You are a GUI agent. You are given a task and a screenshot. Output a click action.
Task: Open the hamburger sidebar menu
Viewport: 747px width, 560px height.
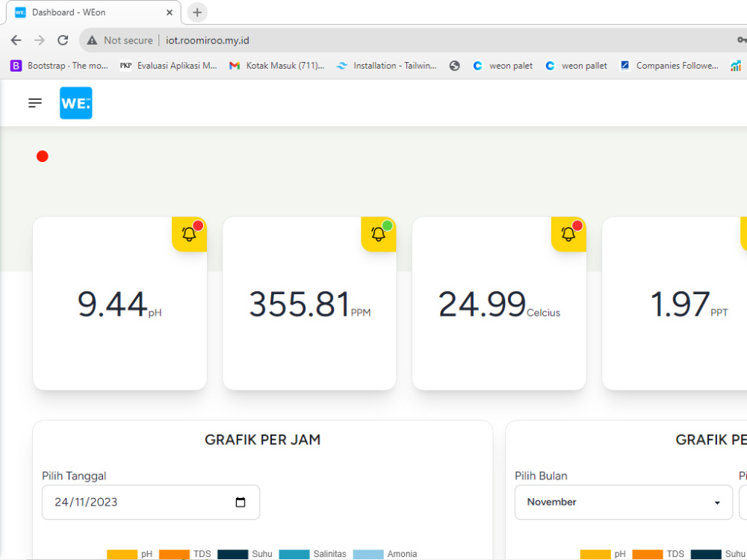[35, 103]
